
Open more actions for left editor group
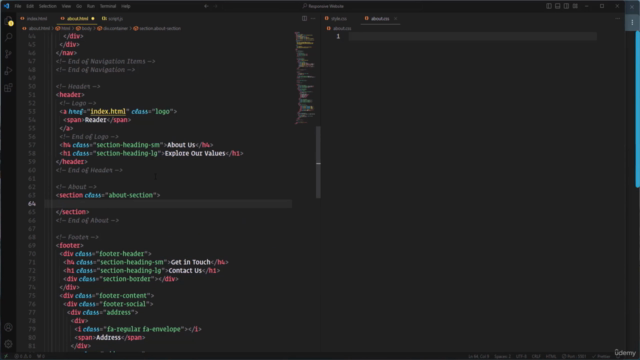pyautogui.click(x=313, y=18)
